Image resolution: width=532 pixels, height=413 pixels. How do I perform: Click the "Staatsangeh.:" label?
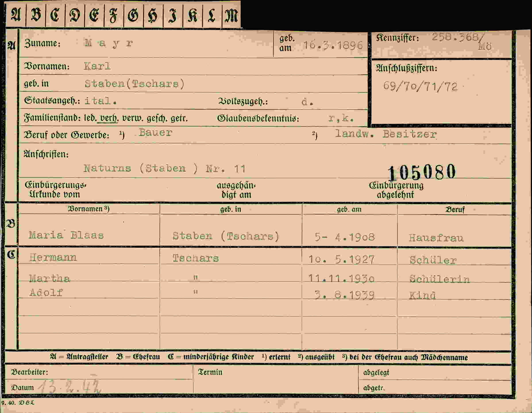pyautogui.click(x=52, y=101)
